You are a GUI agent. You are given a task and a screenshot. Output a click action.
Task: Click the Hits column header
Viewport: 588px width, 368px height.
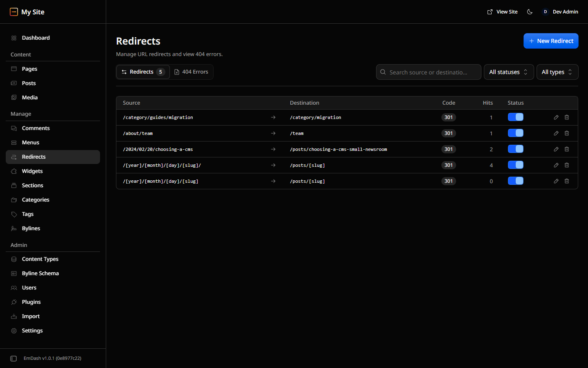488,103
